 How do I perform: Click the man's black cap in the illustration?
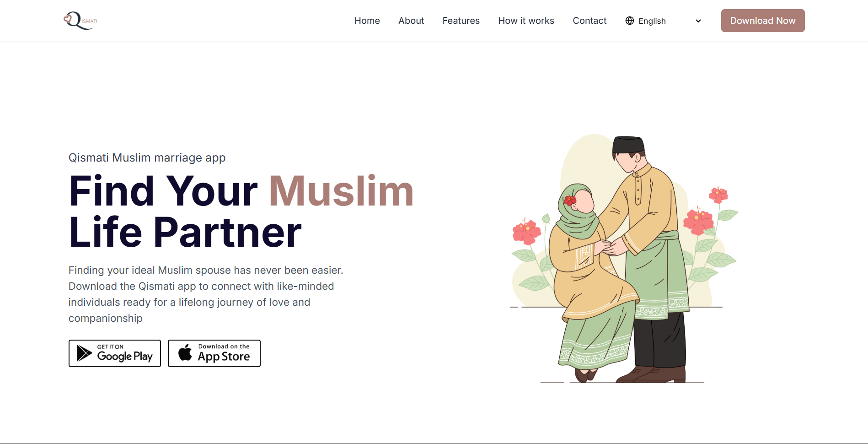[x=628, y=146]
